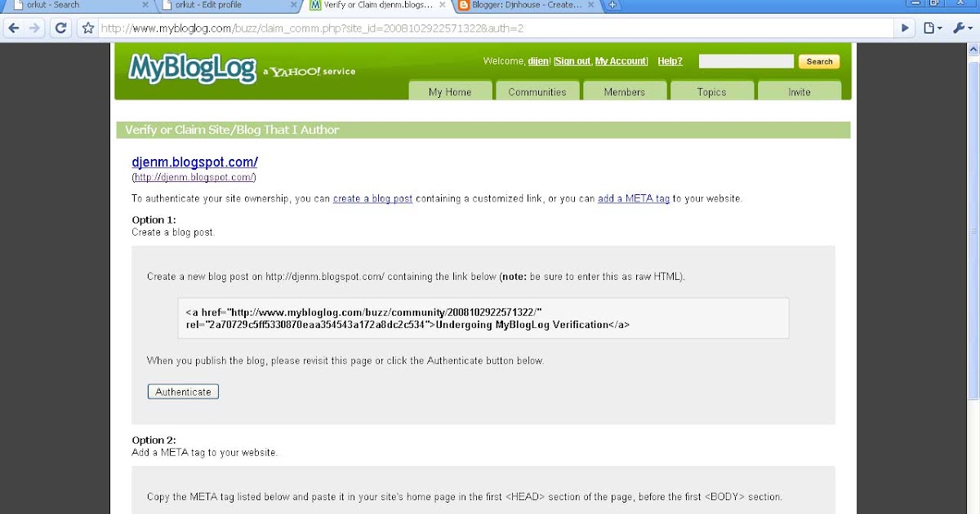Image resolution: width=980 pixels, height=514 pixels.
Task: Switch to the Members tab
Action: point(625,91)
